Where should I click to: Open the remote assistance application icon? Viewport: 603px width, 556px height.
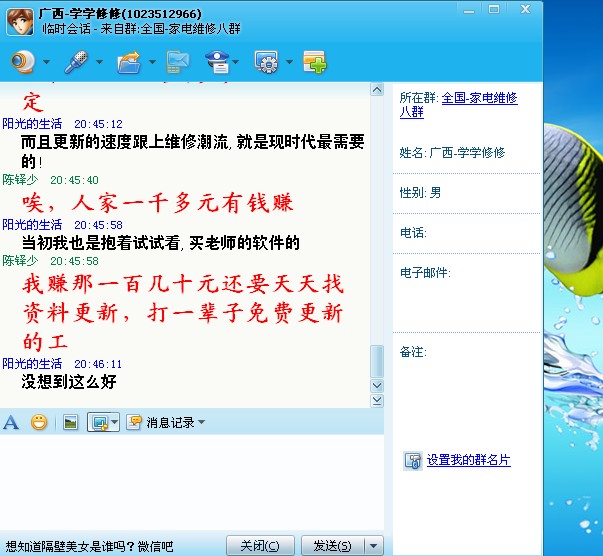click(x=267, y=62)
